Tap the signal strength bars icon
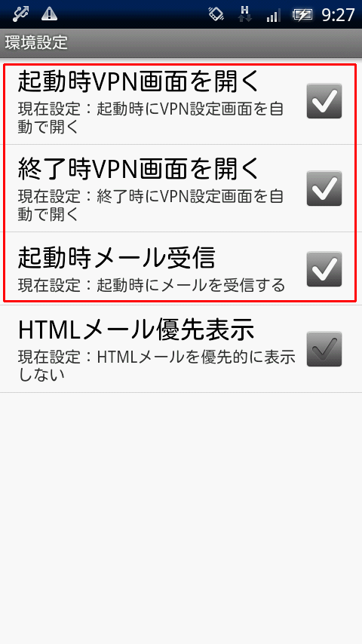The width and height of the screenshot is (362, 644). [273, 16]
